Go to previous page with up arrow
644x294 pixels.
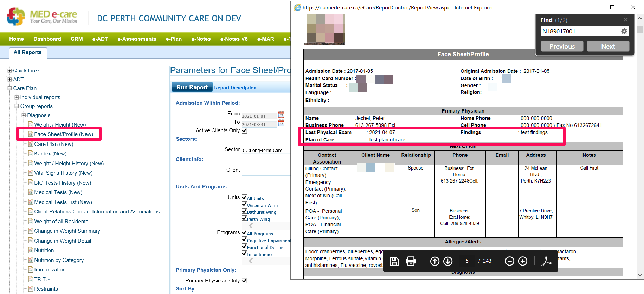click(x=435, y=261)
